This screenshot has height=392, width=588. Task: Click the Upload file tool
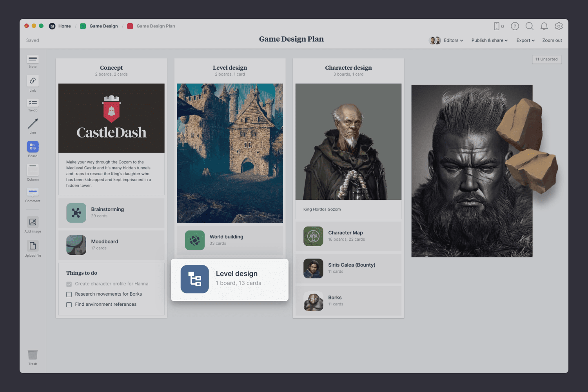point(33,246)
